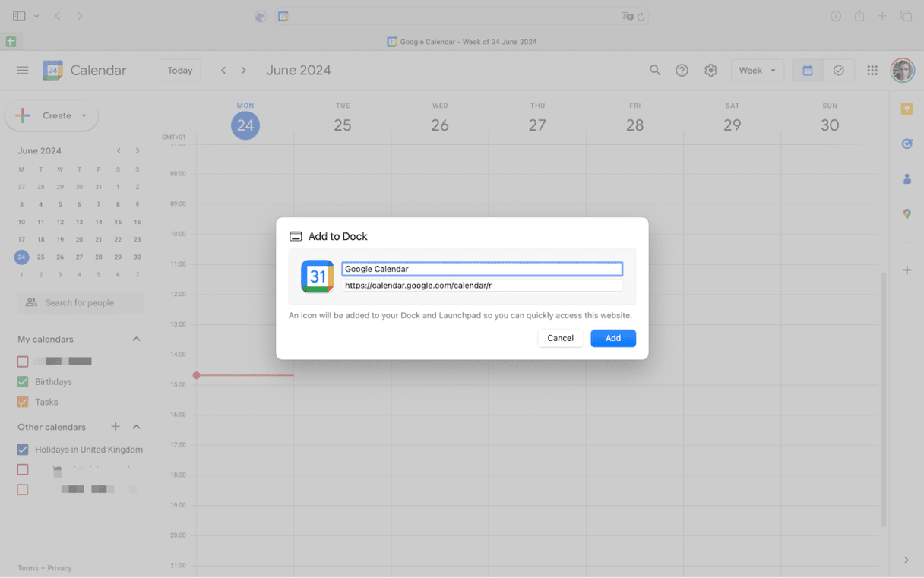924x578 pixels.
Task: Open Contacts in the side panel
Action: coord(907,179)
